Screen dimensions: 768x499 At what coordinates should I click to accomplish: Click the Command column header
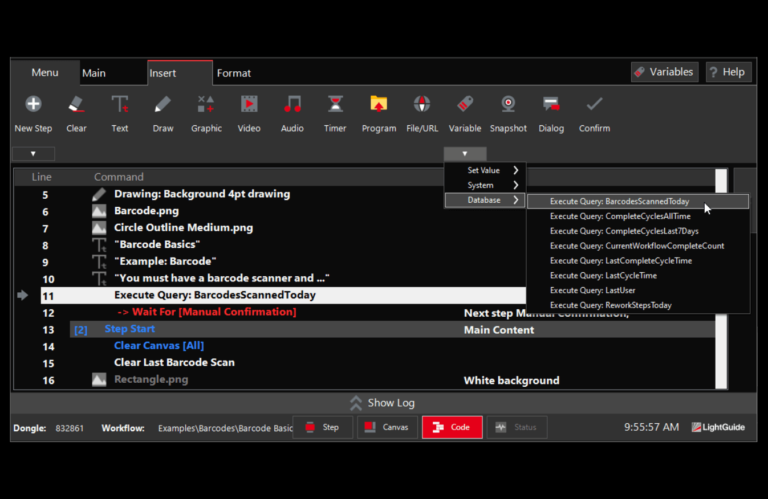click(x=119, y=177)
